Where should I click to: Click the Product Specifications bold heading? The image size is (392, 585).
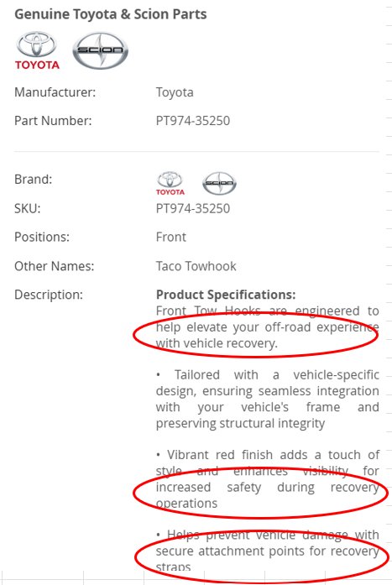pyautogui.click(x=226, y=295)
